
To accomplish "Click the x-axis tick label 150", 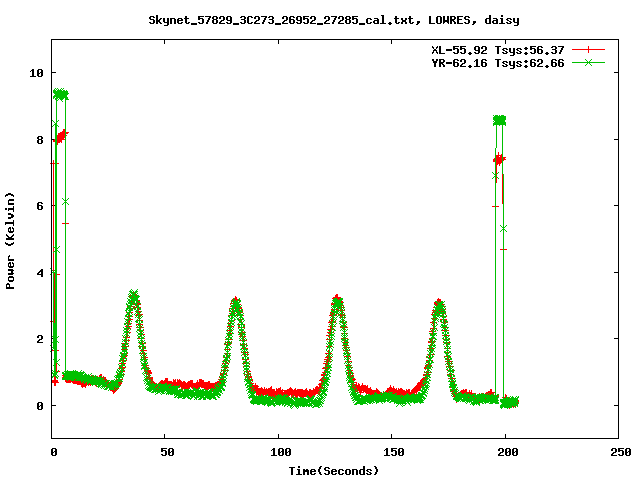I will point(393,452).
